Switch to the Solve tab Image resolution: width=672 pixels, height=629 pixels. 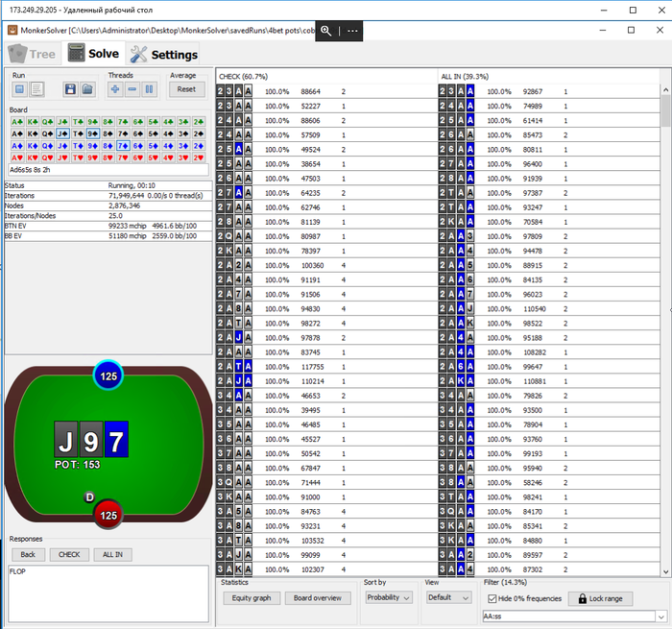[93, 54]
